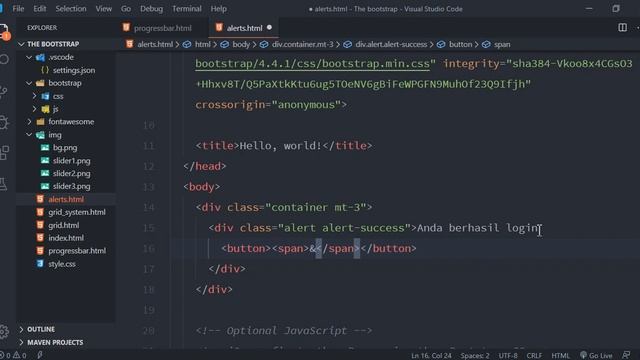Open the Search activity bar icon

[4, 60]
